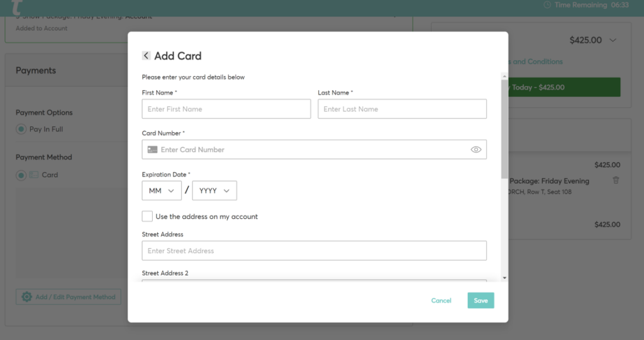Toggle card number visibility eye icon
644x340 pixels.
click(475, 150)
